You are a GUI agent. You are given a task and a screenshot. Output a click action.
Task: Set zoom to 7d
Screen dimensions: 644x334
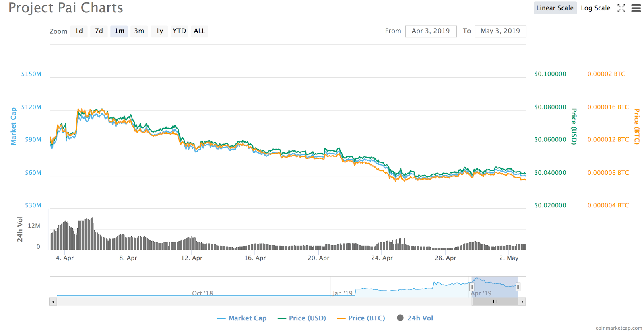(x=99, y=31)
